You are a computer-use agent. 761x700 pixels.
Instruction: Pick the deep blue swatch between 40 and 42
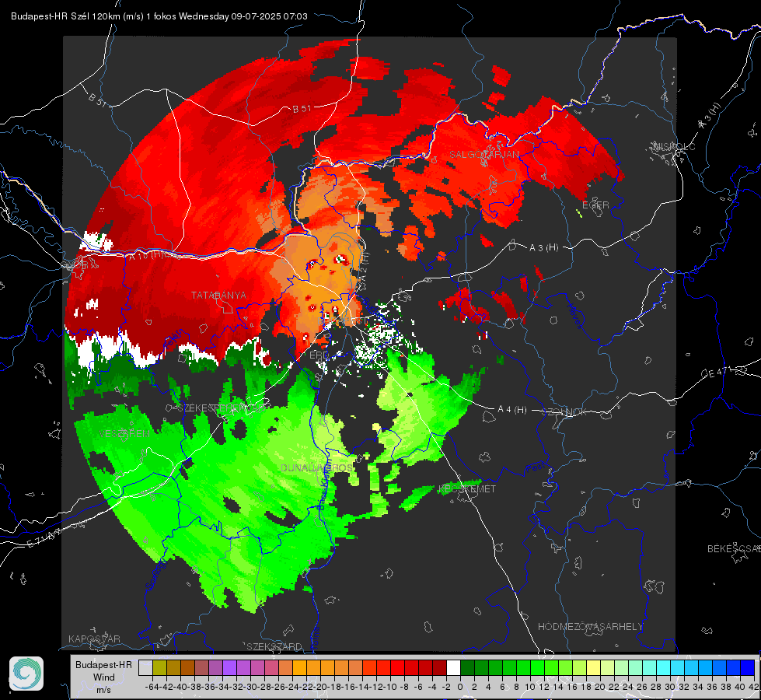coord(748,667)
